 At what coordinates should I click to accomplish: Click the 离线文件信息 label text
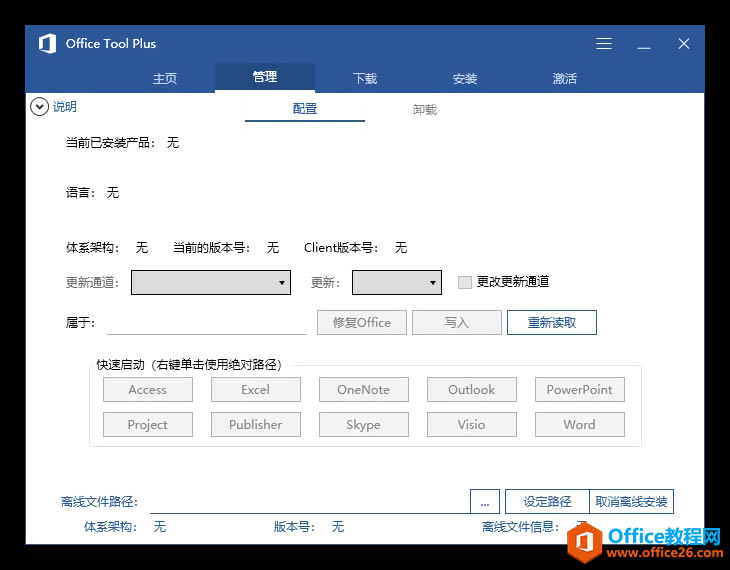[520, 527]
